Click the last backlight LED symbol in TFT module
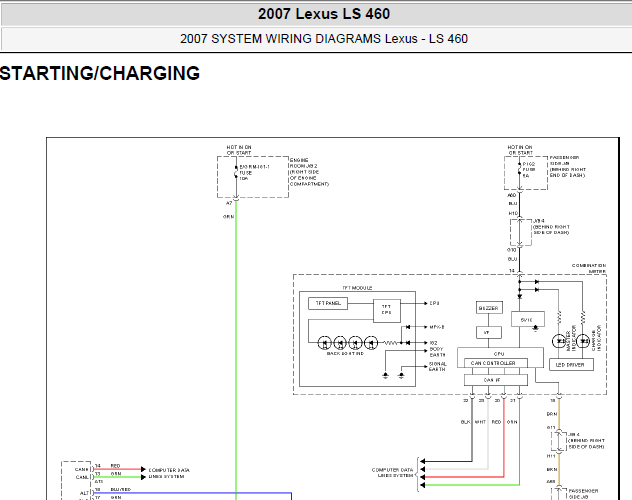632x500 pixels. click(371, 343)
